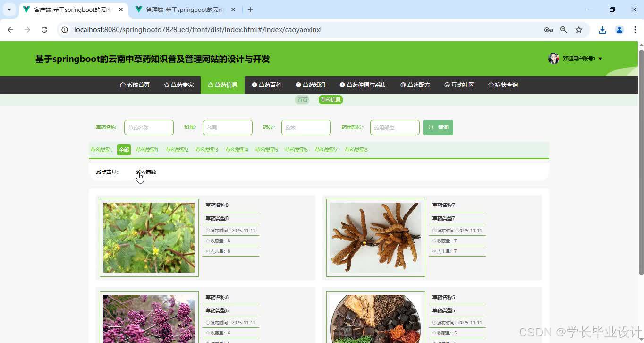The height and width of the screenshot is (343, 644).
Task: Click the green 查询 search button
Action: [438, 128]
